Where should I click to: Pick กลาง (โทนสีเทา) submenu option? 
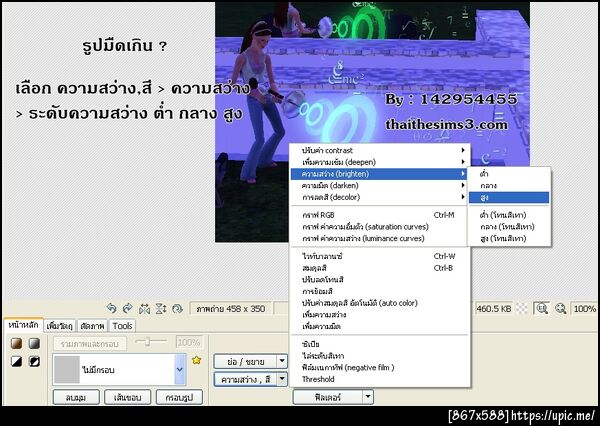[509, 227]
